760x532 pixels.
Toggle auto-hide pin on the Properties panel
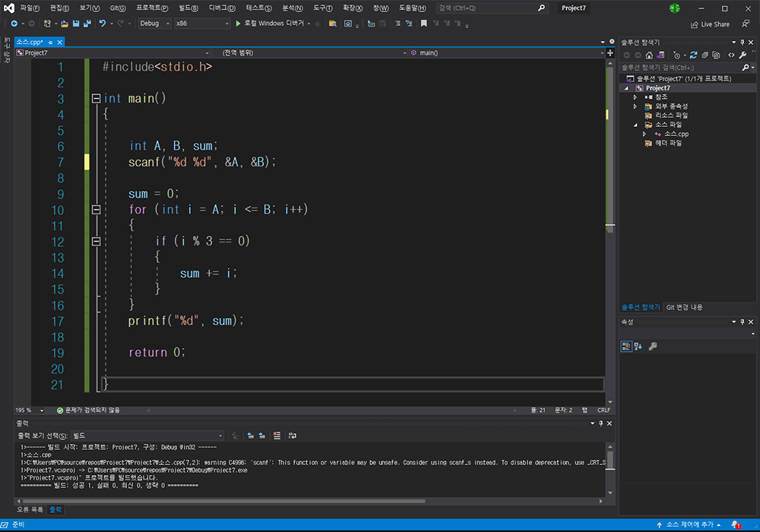pos(742,321)
